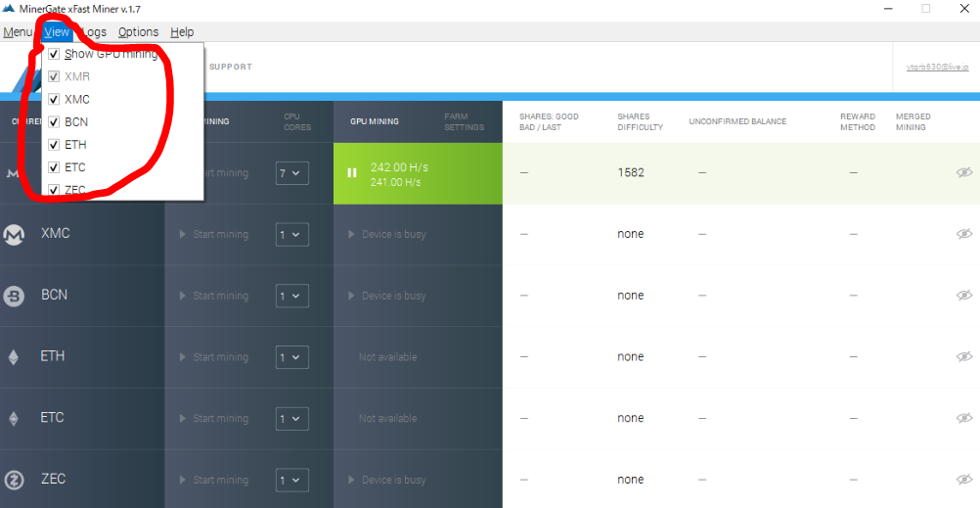Click the account email link

click(x=937, y=67)
